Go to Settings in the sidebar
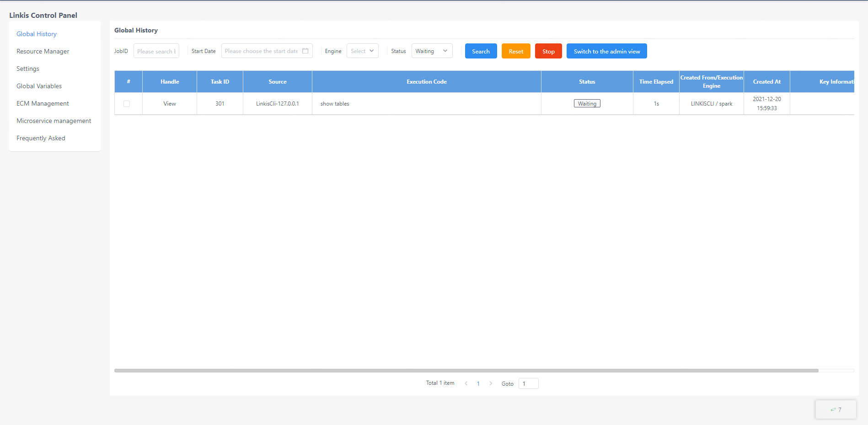Viewport: 868px width, 425px height. tap(28, 69)
